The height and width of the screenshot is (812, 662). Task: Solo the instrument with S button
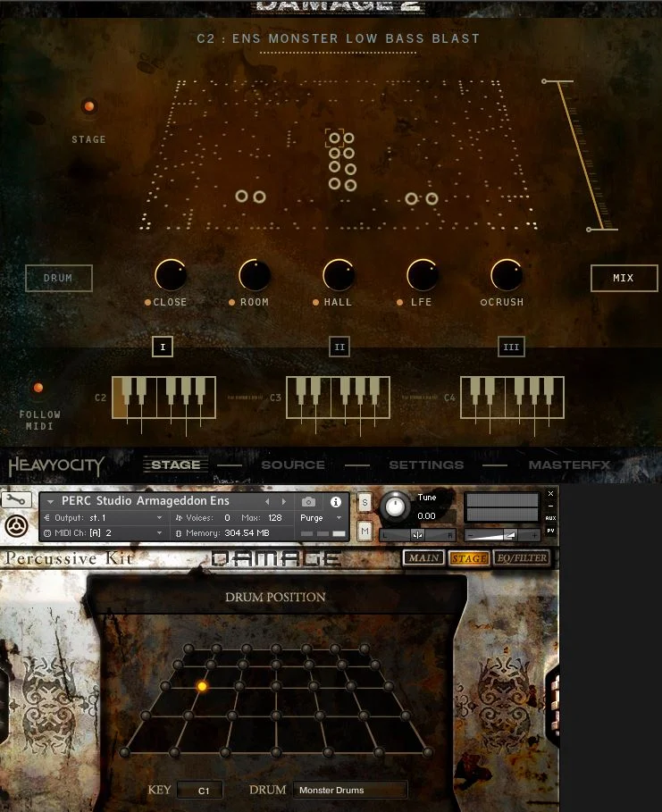[365, 502]
